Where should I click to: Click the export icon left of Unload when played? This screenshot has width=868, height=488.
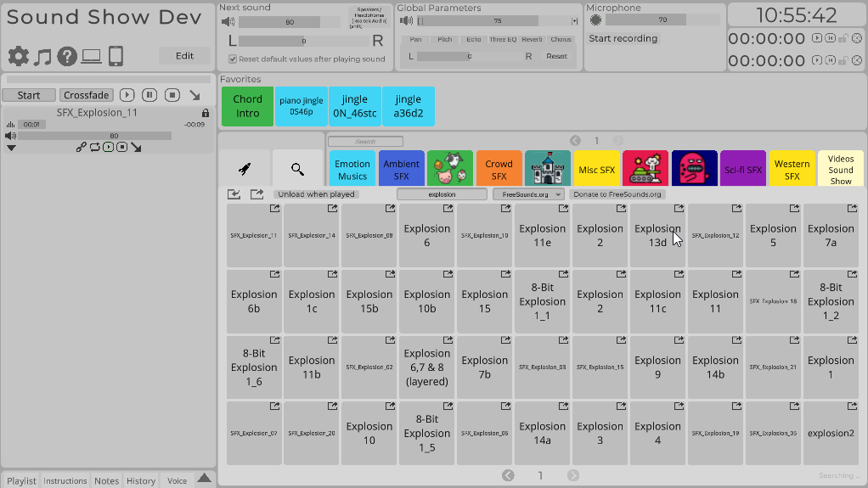click(256, 194)
